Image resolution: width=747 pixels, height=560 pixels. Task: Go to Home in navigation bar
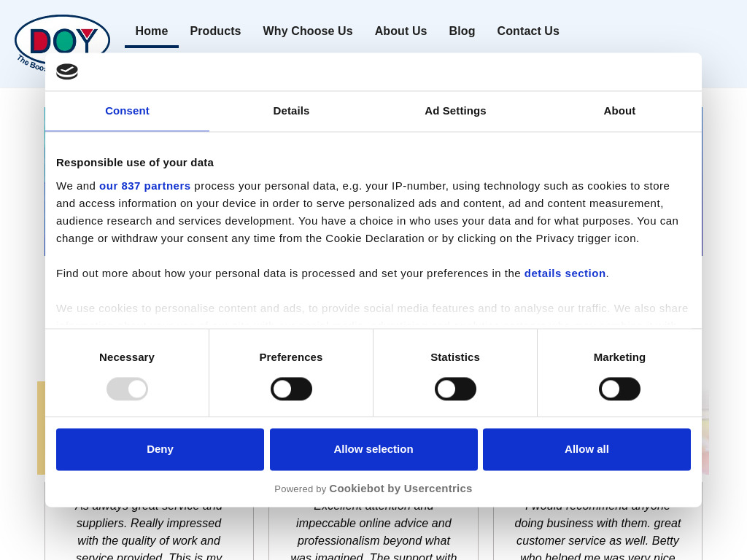[152, 31]
